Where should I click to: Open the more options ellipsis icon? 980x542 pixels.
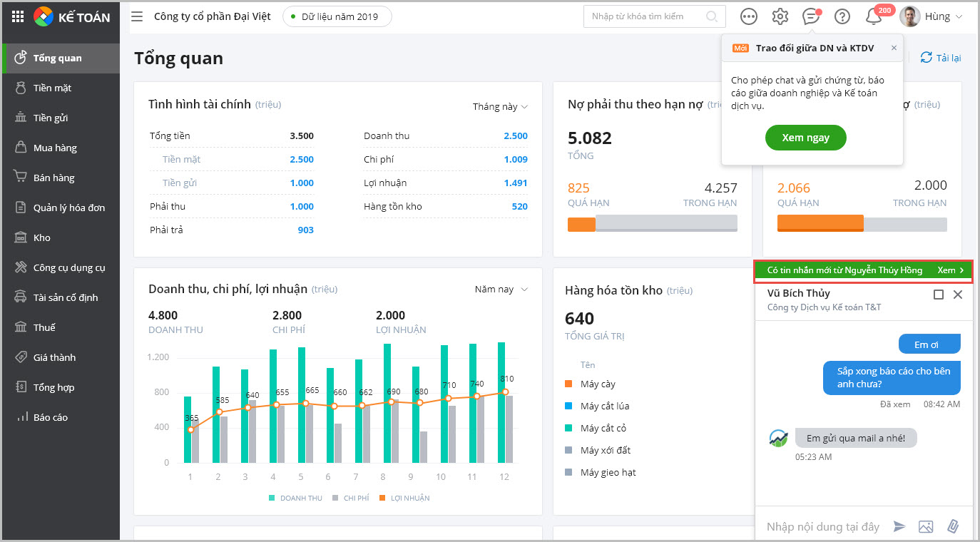click(749, 16)
